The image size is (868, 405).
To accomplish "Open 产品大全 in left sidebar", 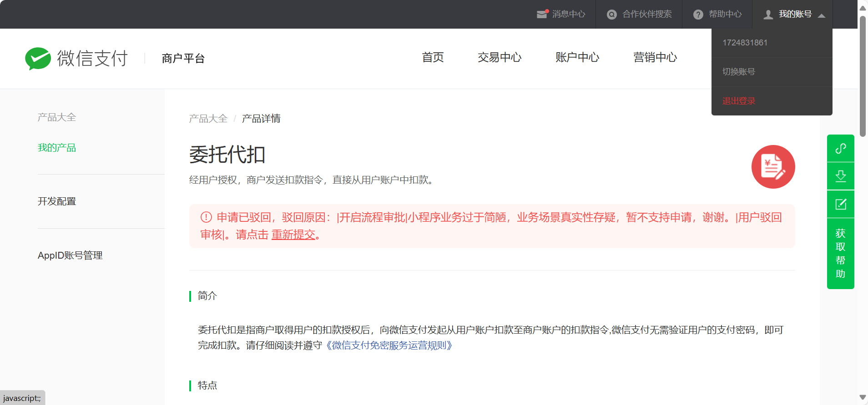I will coord(57,117).
